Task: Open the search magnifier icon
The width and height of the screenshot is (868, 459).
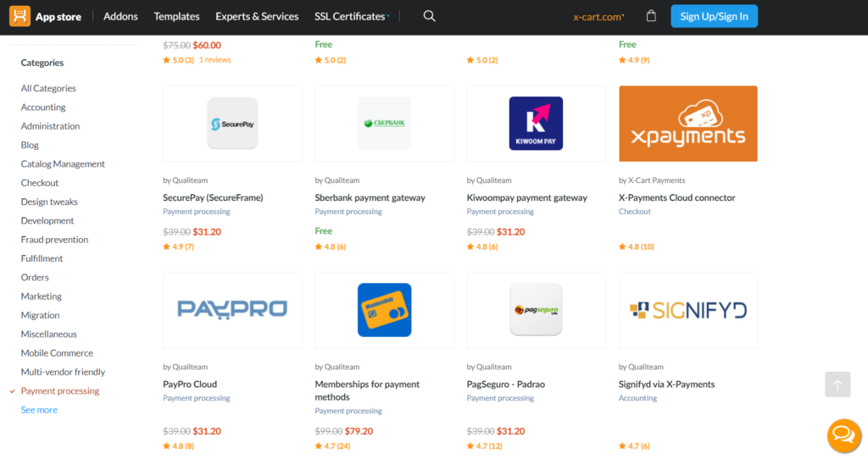Action: 430,16
